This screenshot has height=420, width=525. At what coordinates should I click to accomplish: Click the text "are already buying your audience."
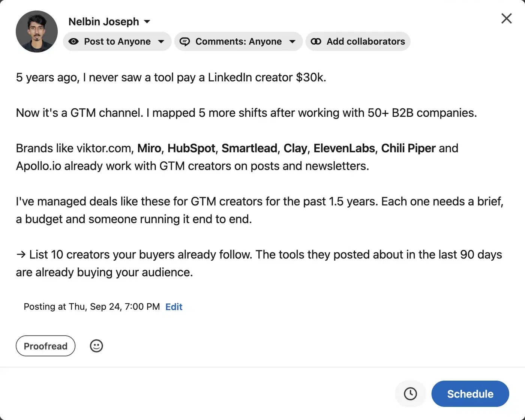tap(104, 272)
